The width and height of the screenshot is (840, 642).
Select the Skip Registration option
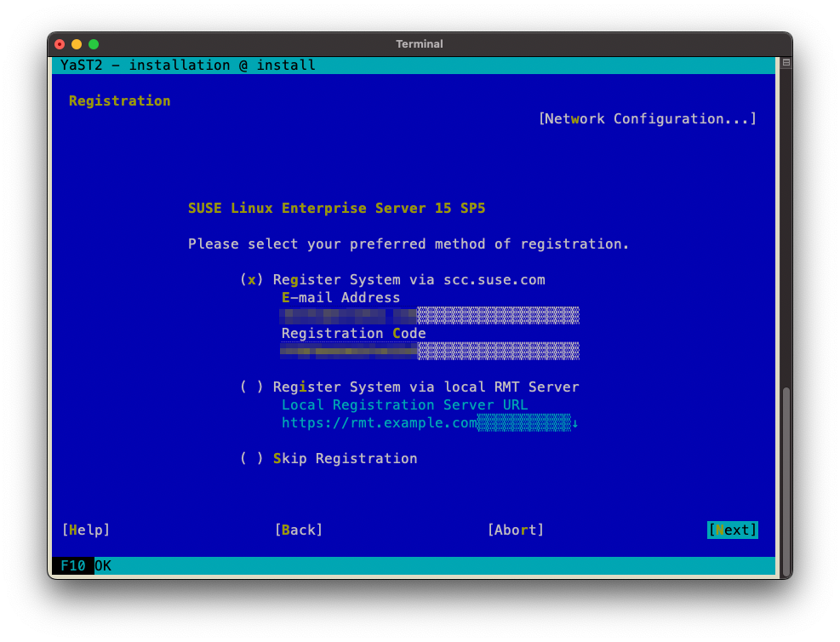252,459
